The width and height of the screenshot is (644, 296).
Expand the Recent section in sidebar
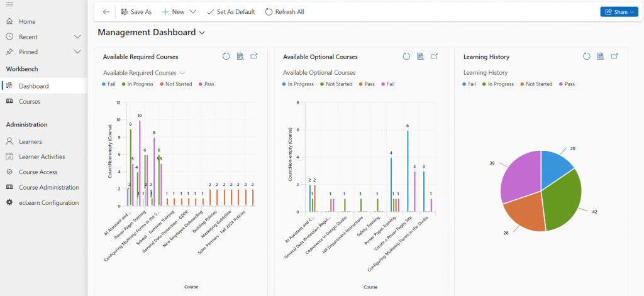77,37
